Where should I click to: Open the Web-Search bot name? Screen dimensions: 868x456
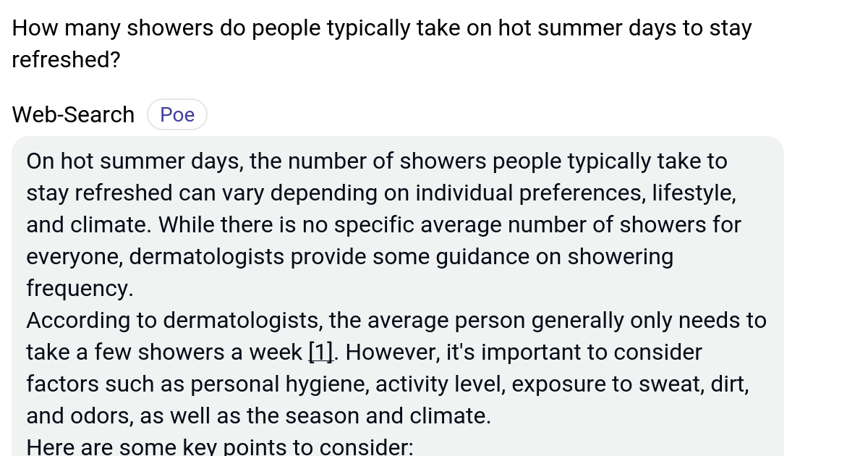pyautogui.click(x=73, y=114)
